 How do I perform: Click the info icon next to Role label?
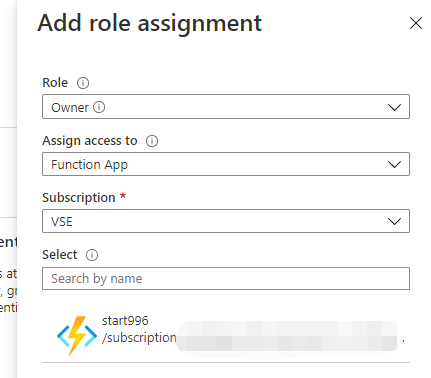coord(83,83)
